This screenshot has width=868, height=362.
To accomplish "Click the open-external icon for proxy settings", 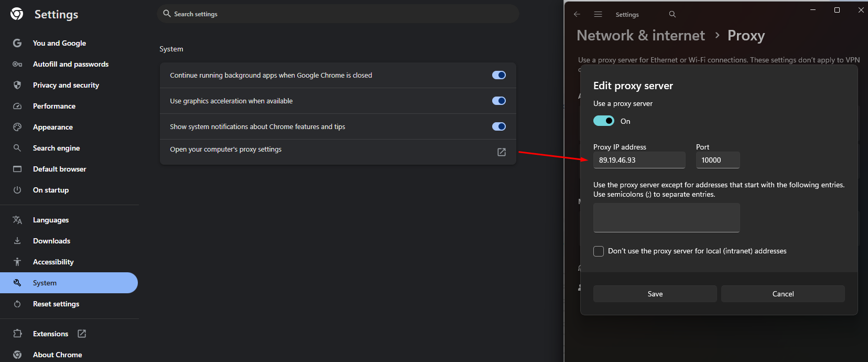I will 502,152.
